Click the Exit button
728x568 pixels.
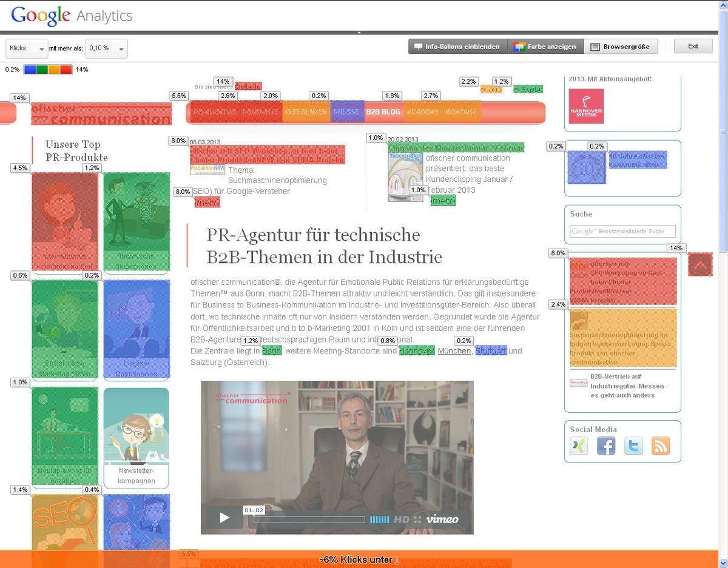[693, 47]
